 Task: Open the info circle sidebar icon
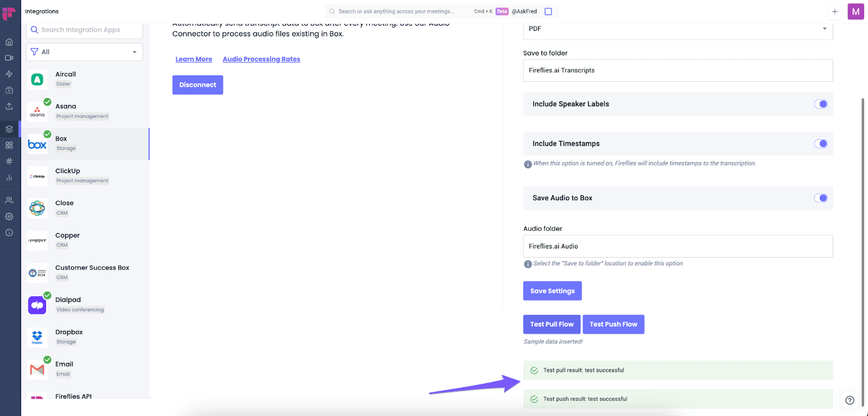(9, 233)
